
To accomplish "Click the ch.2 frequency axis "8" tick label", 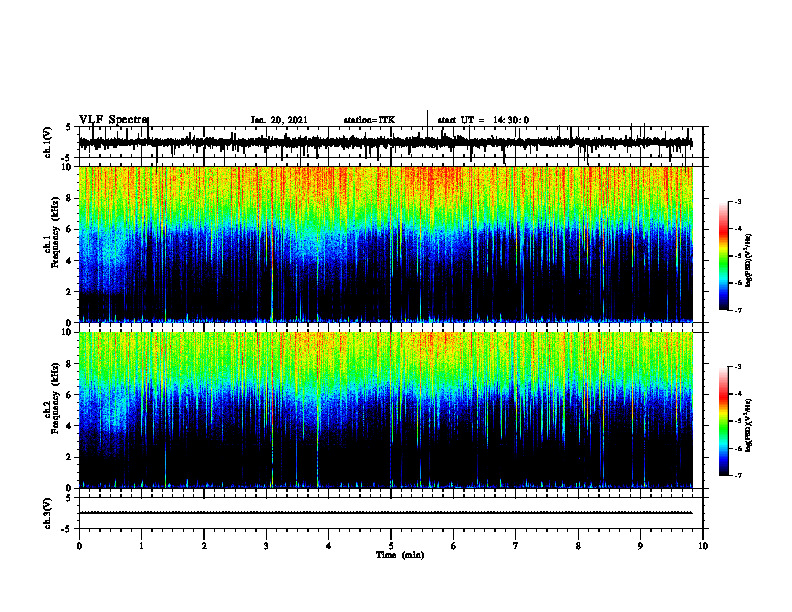I will pos(69,364).
